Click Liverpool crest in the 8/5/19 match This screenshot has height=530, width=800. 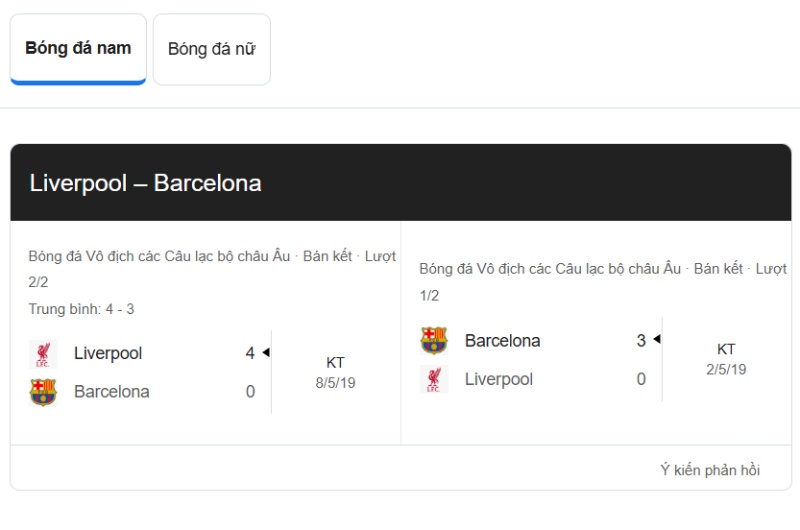[x=43, y=354]
